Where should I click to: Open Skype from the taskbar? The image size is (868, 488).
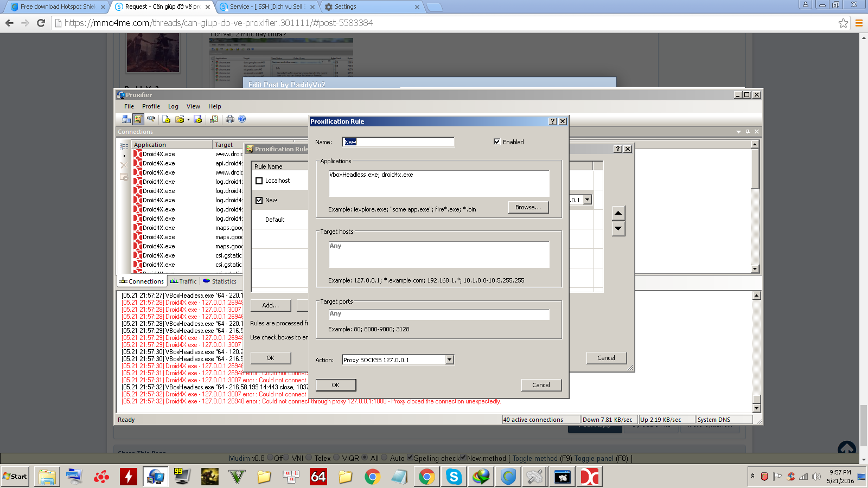click(x=454, y=477)
